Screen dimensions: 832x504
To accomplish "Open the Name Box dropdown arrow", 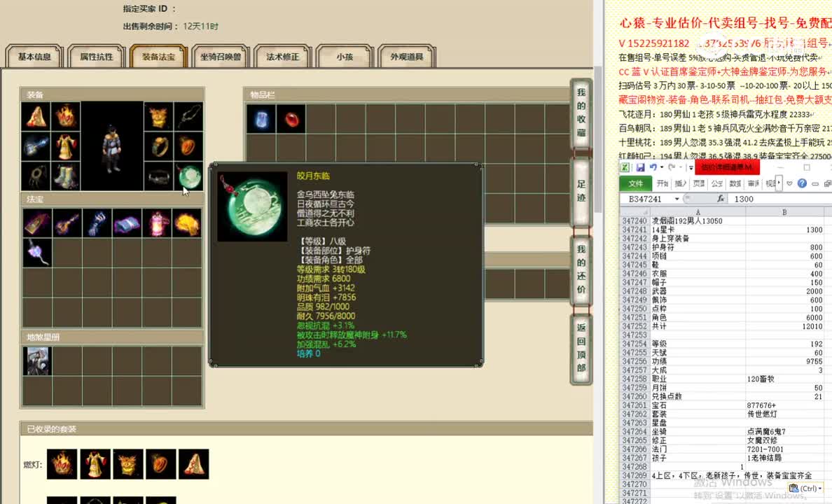I will pyautogui.click(x=677, y=198).
